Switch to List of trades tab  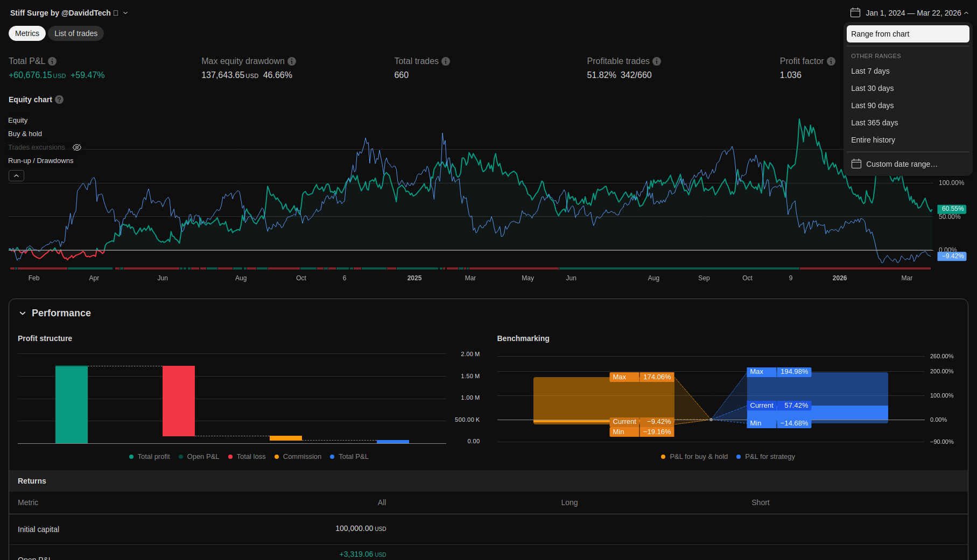point(76,33)
